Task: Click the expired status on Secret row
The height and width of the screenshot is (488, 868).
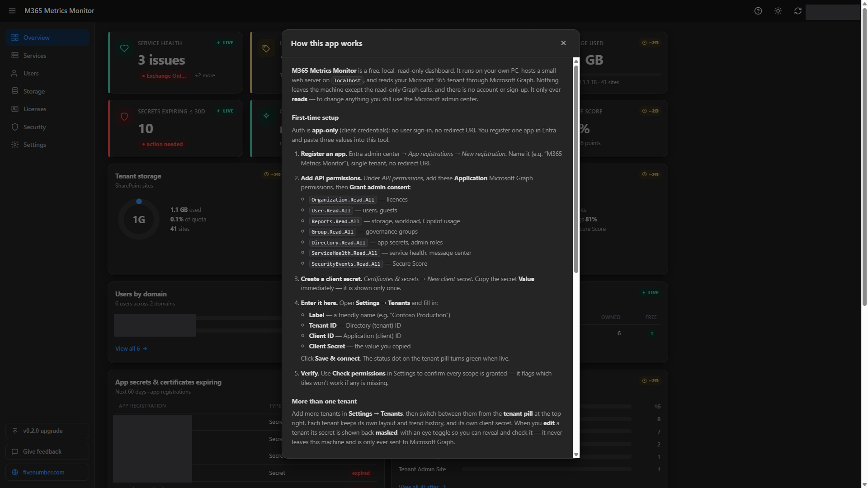Action: (x=361, y=473)
